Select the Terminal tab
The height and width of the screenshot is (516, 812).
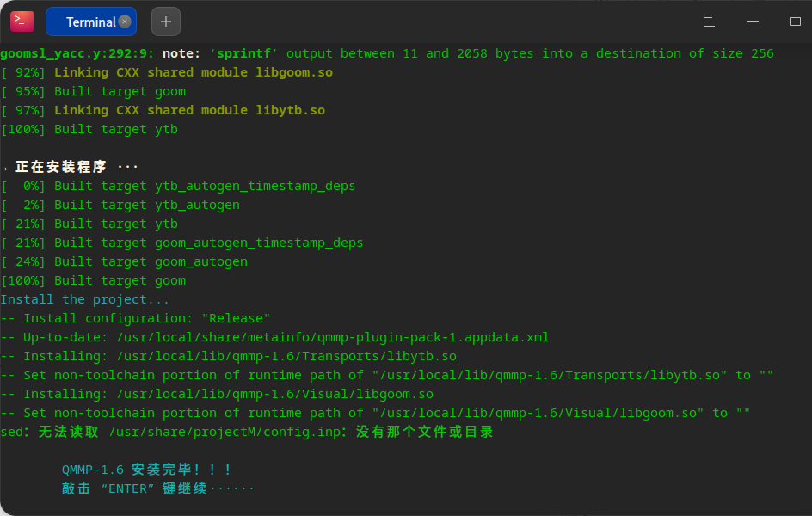[90, 21]
